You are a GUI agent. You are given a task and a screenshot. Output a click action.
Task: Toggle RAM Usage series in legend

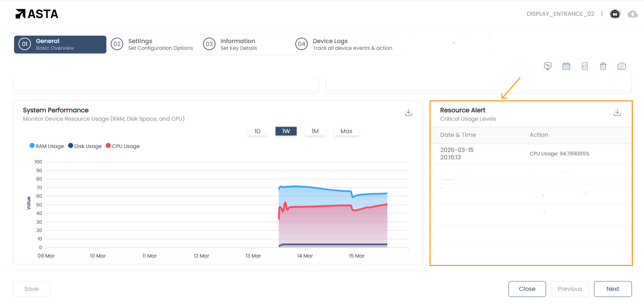(x=47, y=146)
